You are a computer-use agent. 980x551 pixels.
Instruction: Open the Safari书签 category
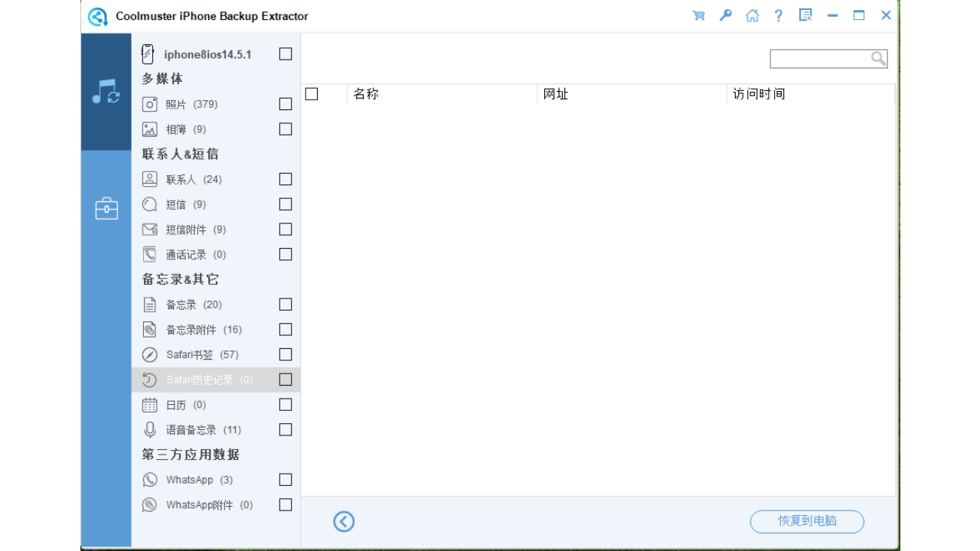pyautogui.click(x=202, y=355)
